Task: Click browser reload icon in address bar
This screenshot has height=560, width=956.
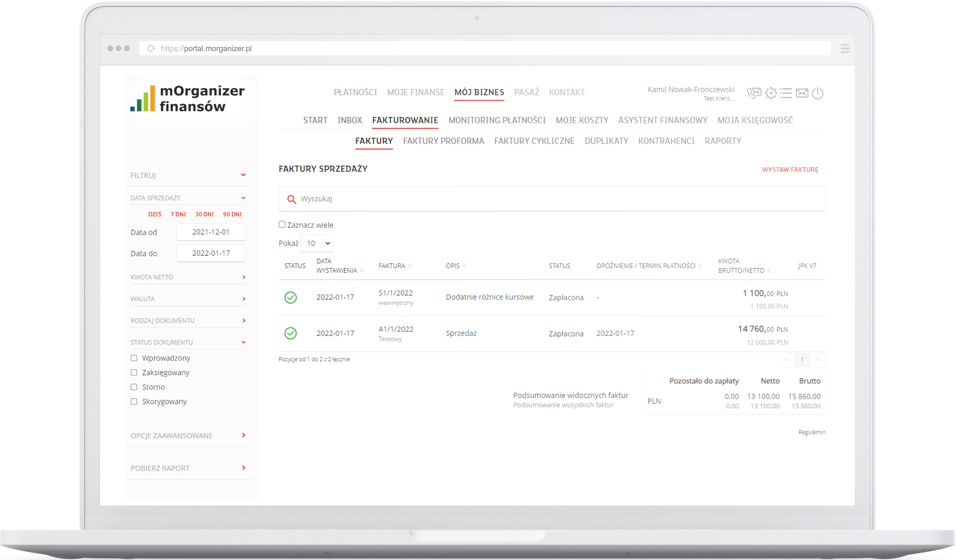Action: 151,49
